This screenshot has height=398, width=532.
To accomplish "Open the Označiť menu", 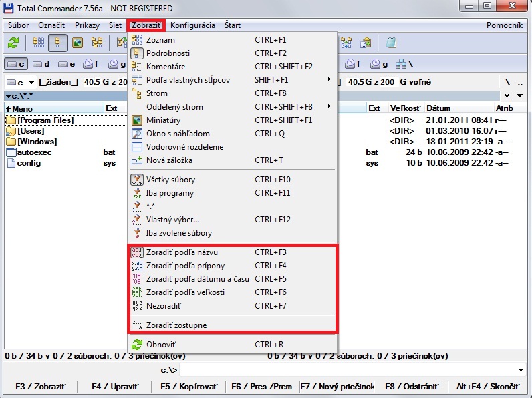I will point(51,25).
